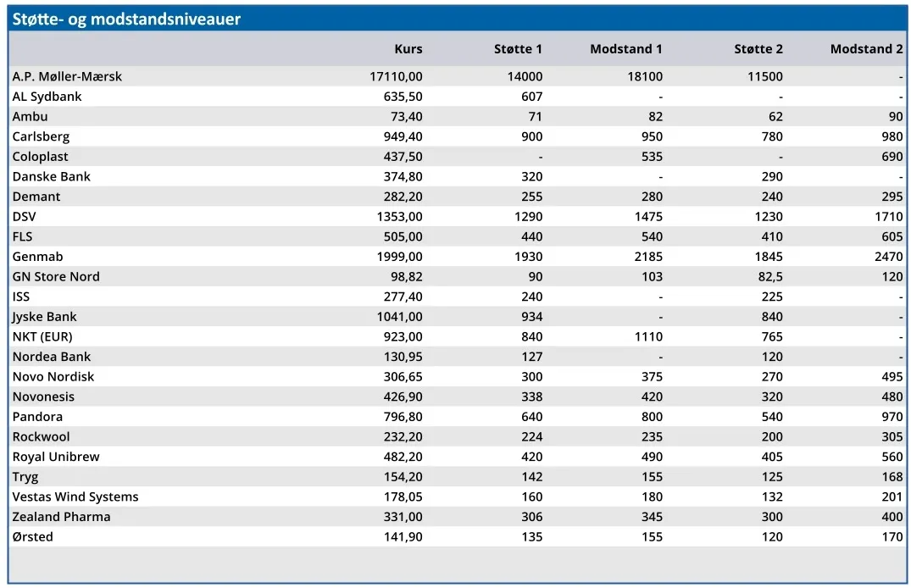911x588 pixels.
Task: Select Coloplast price '437,50'
Action: [x=403, y=156]
